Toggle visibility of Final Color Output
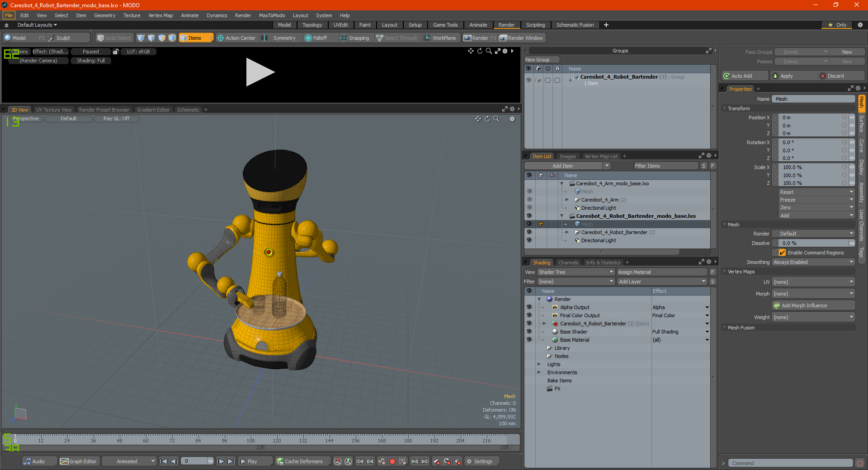Image resolution: width=868 pixels, height=470 pixels. click(x=529, y=315)
